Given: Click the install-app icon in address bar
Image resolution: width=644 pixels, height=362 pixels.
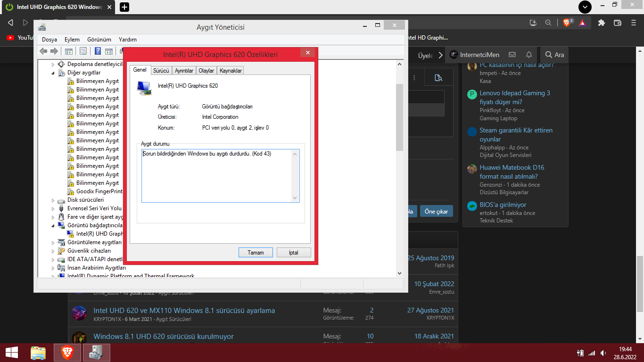Looking at the screenshot, I should [533, 22].
